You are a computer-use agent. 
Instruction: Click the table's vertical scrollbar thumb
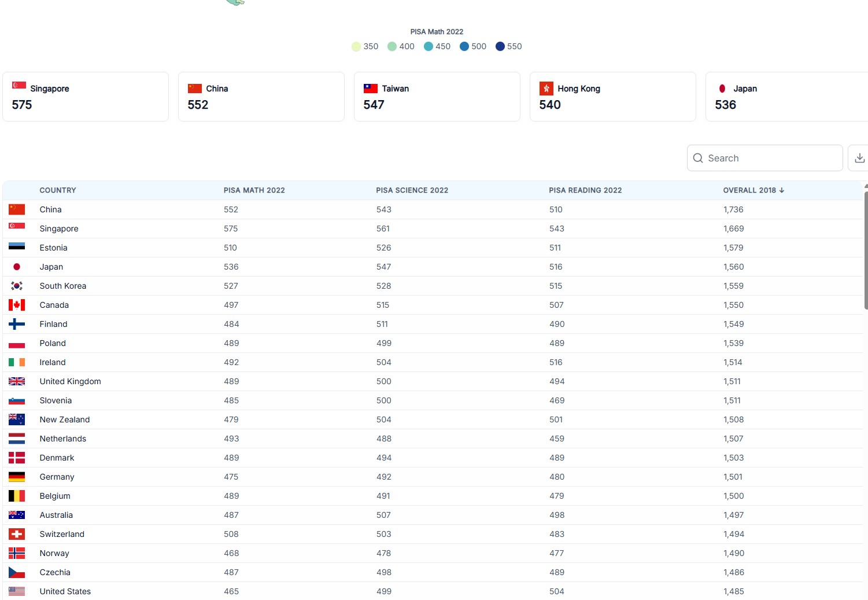[x=866, y=250]
